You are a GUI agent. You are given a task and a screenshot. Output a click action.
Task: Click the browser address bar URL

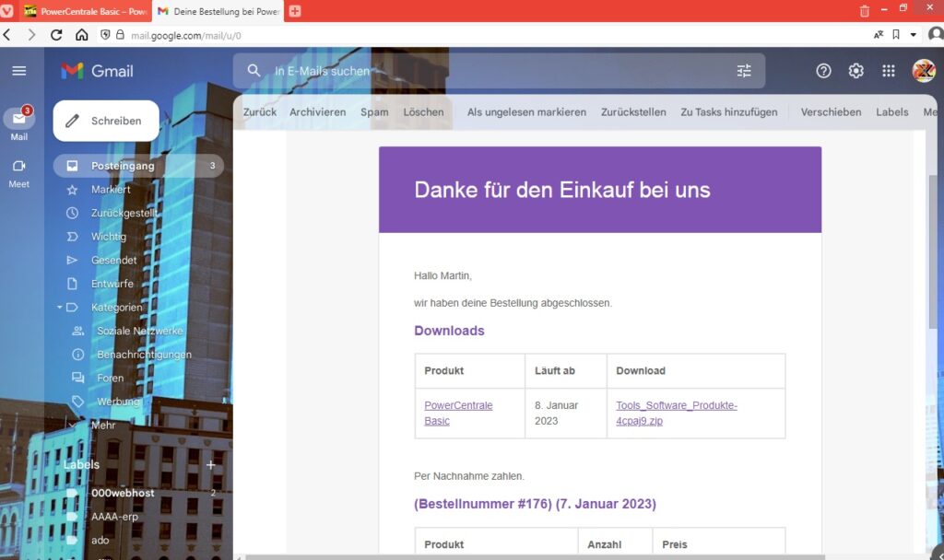click(x=186, y=36)
